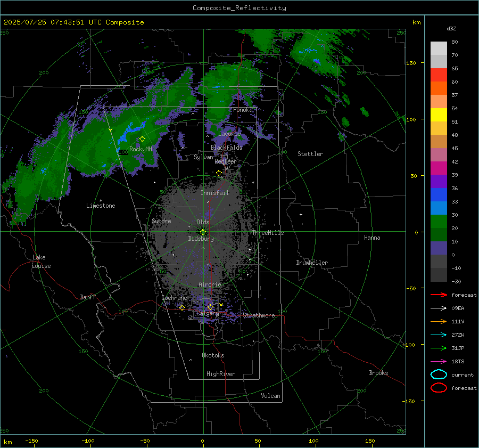Click the Lacombe city label
This screenshot has width=479, height=448.
click(x=229, y=134)
